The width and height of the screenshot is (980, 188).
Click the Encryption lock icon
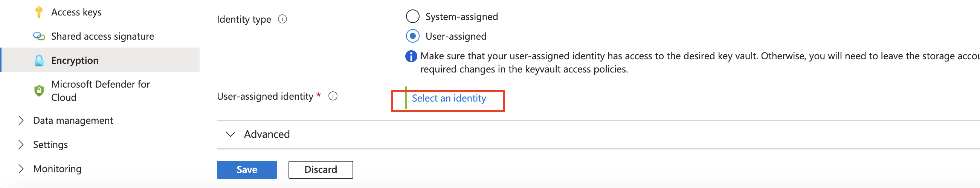tap(39, 60)
